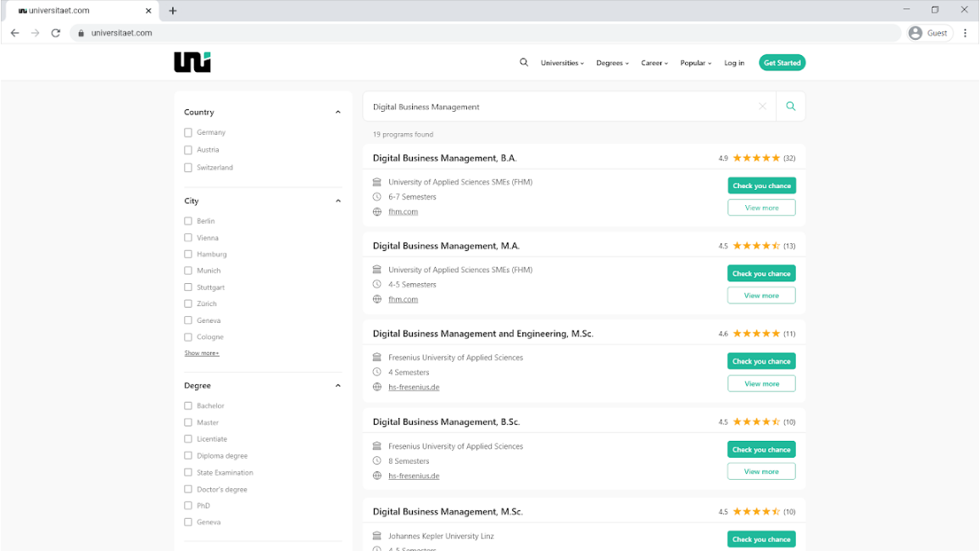This screenshot has height=551, width=980.
Task: Enable the Licentiate degree filter
Action: pos(188,439)
